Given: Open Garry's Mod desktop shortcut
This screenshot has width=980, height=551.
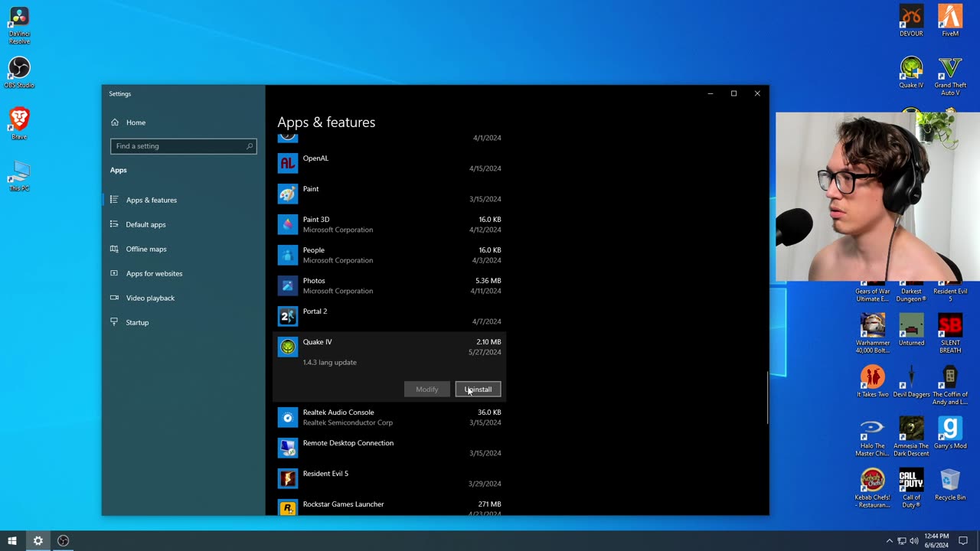Looking at the screenshot, I should pos(950,433).
